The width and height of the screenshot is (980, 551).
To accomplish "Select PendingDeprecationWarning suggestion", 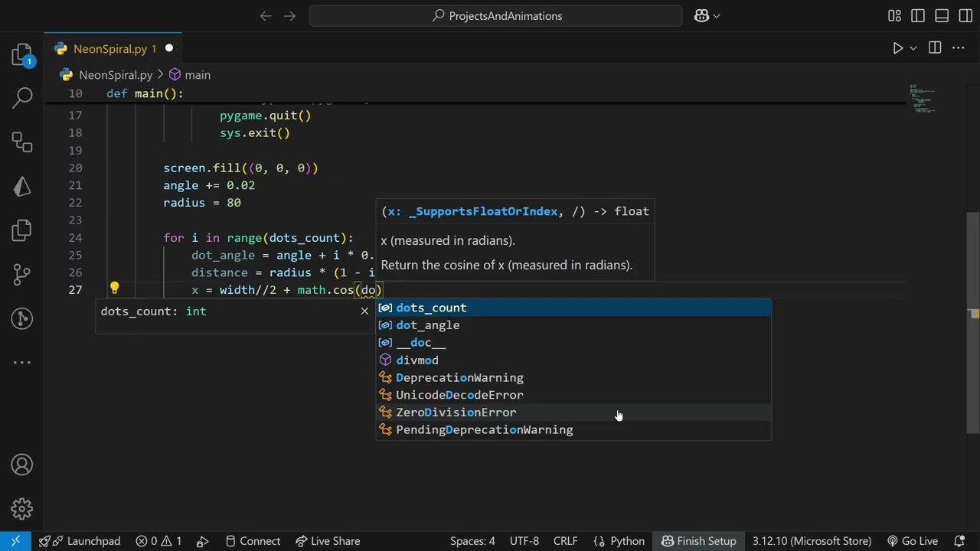I will [x=573, y=430].
